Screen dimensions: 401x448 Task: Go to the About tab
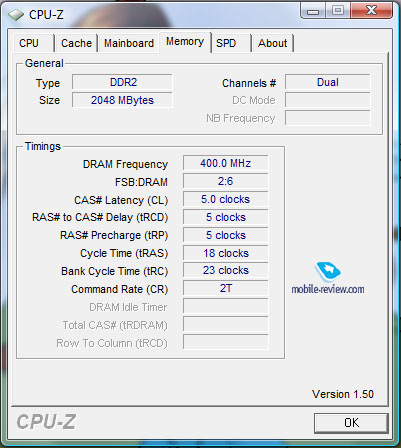272,43
